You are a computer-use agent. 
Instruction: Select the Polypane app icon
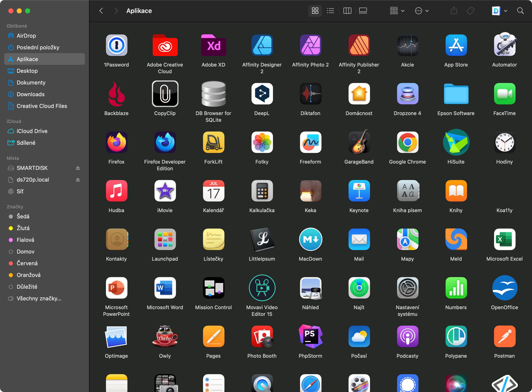pos(456,336)
